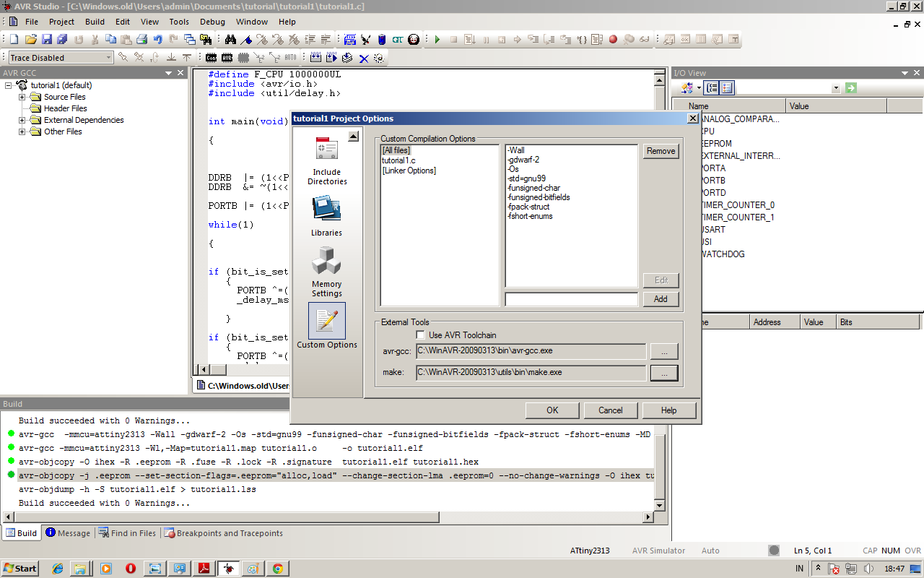Switch to the Find in Files tab
The height and width of the screenshot is (578, 924).
point(128,533)
